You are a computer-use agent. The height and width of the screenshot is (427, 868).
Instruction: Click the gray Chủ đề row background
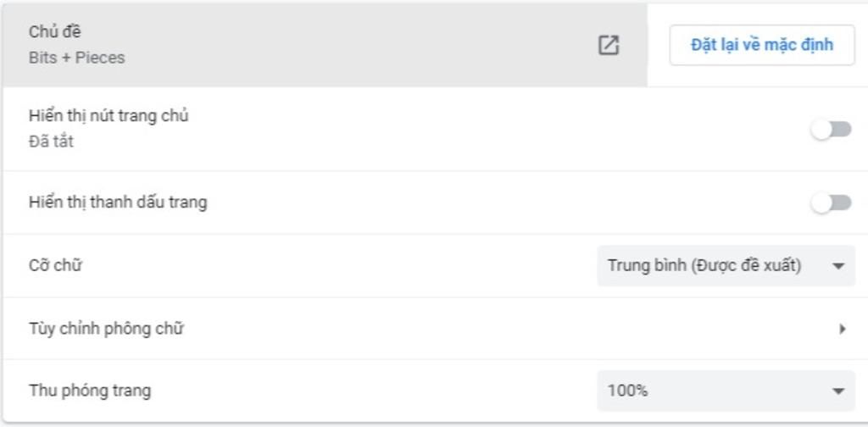325,45
